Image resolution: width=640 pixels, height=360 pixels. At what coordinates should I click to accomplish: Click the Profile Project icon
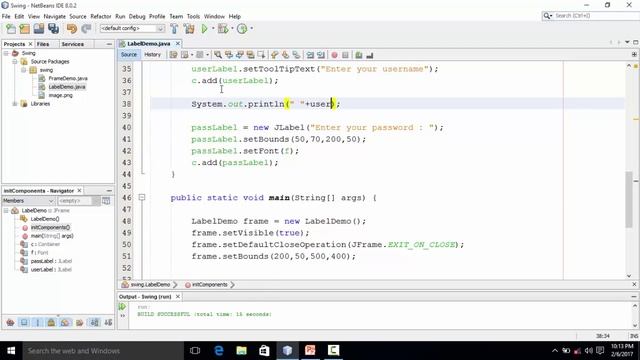[242, 29]
